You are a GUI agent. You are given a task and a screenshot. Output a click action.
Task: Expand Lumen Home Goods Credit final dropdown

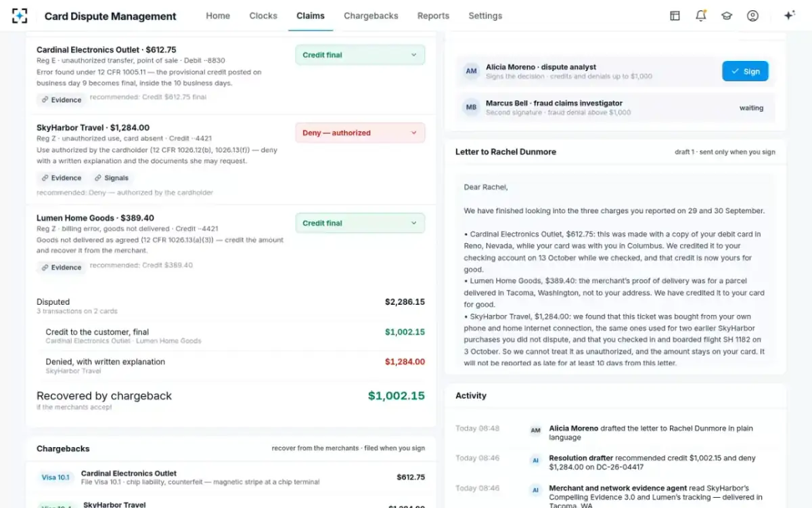[x=360, y=223]
